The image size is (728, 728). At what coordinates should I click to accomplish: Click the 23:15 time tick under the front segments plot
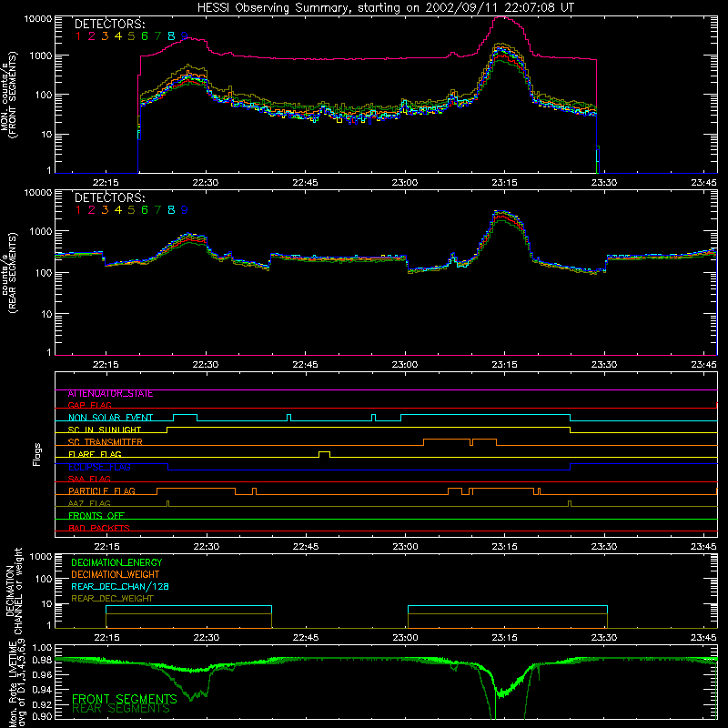click(505, 183)
